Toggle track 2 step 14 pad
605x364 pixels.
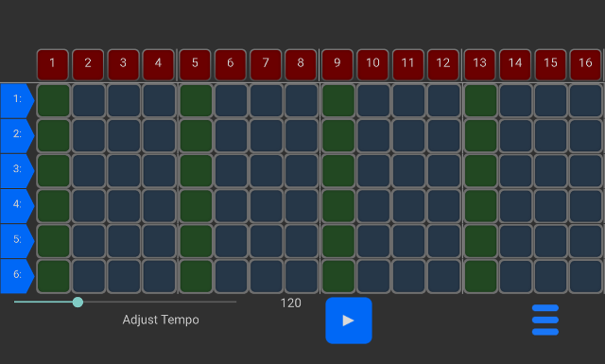coord(515,136)
